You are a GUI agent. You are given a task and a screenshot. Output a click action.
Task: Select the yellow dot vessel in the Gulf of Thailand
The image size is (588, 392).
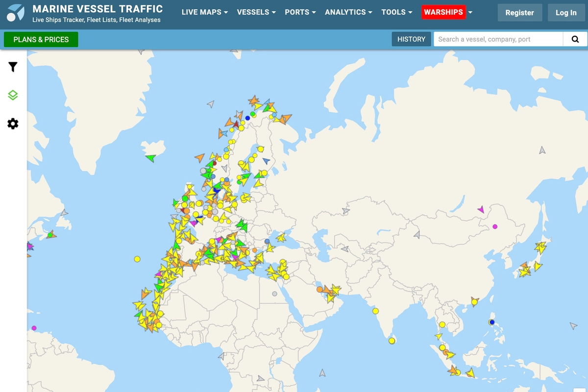click(x=442, y=324)
